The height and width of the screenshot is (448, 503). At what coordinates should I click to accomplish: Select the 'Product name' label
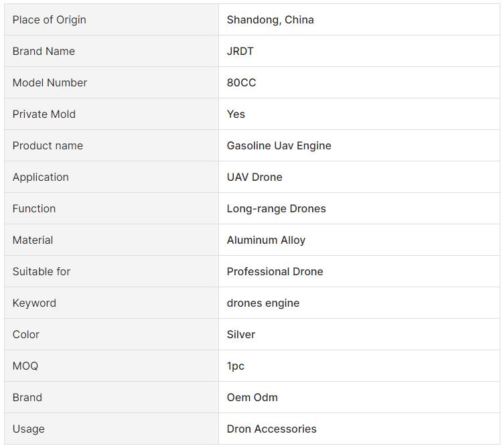[48, 145]
